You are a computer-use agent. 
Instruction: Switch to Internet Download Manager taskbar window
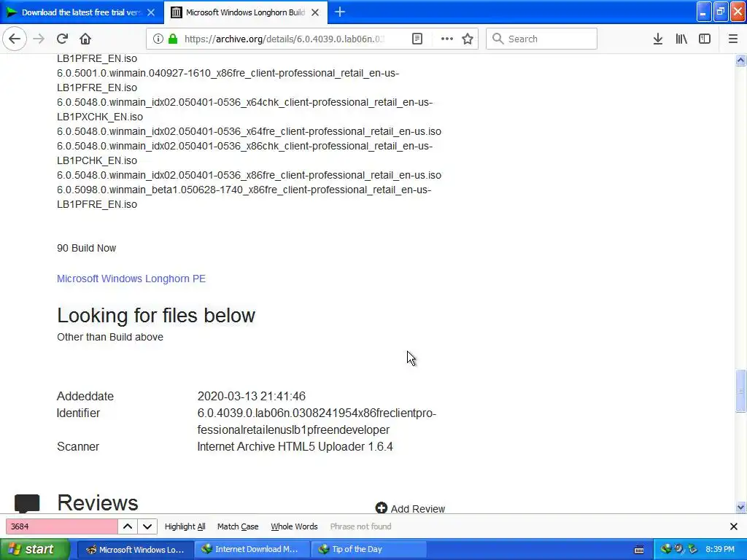252,550
